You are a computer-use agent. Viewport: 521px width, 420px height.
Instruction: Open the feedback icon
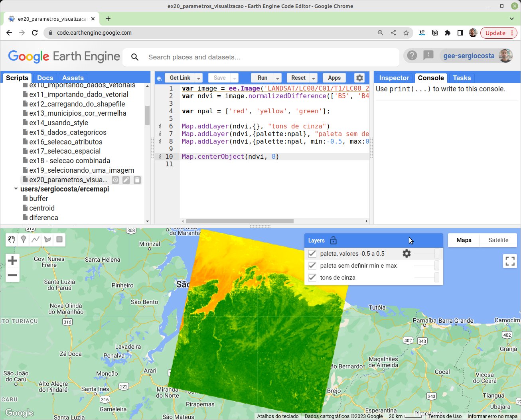coord(428,55)
